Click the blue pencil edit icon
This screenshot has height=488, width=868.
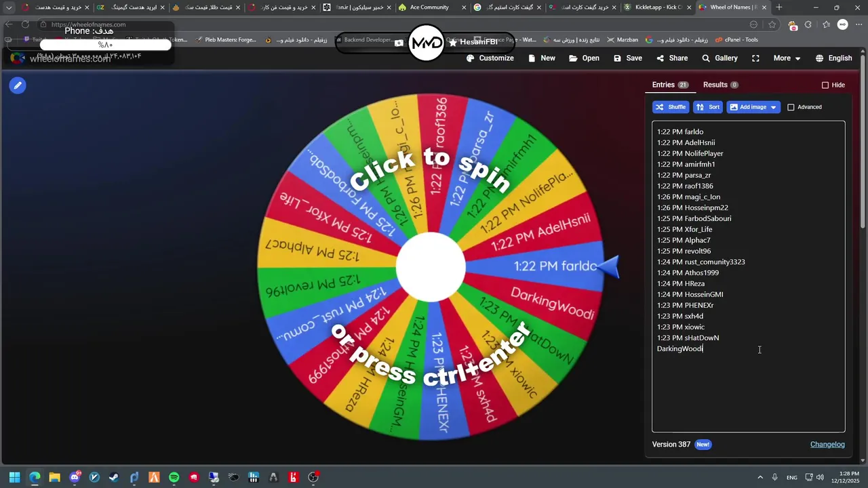click(x=18, y=85)
